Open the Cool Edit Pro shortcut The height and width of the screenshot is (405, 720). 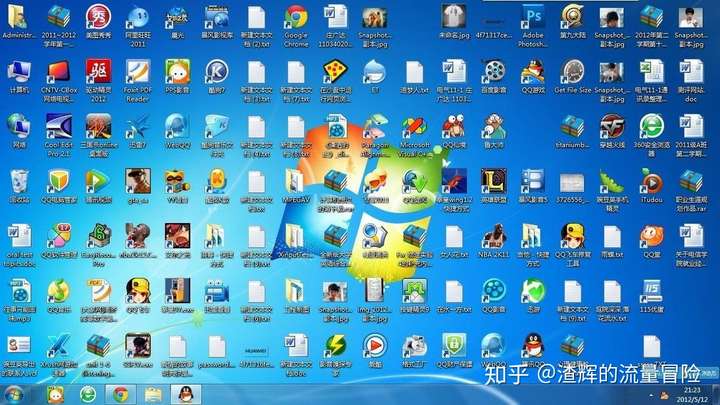pyautogui.click(x=59, y=127)
